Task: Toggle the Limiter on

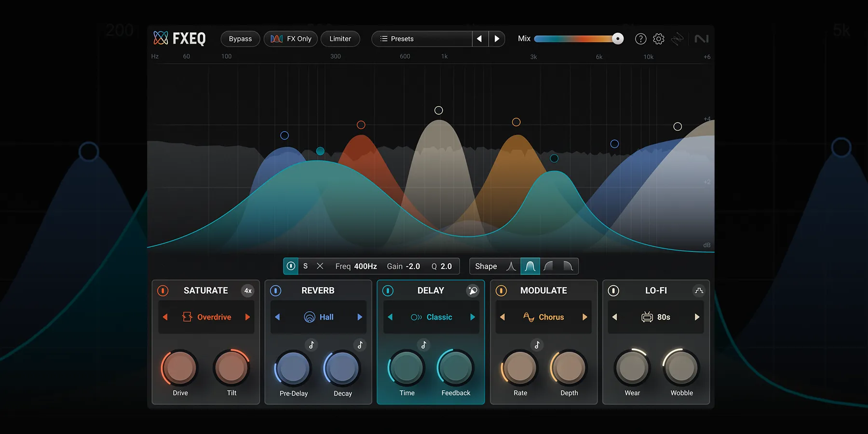Action: pos(340,39)
